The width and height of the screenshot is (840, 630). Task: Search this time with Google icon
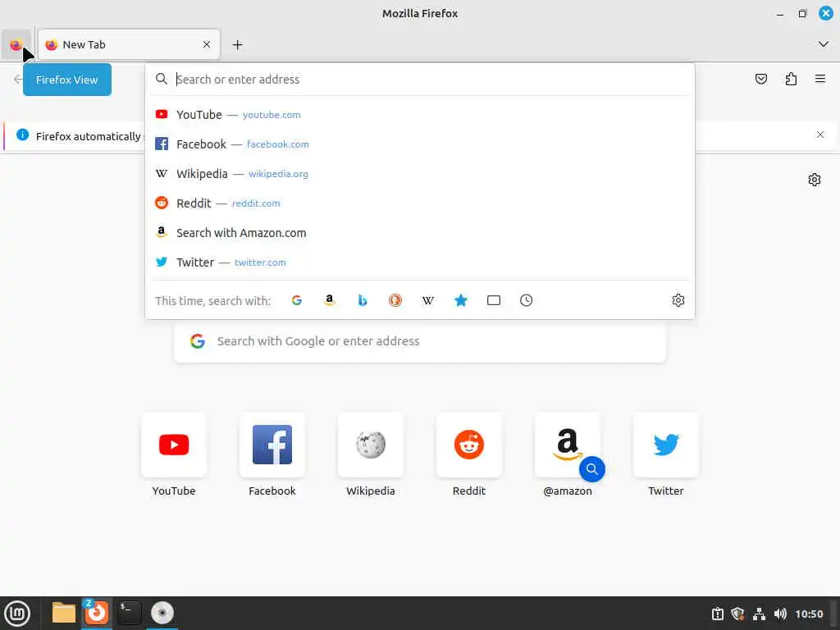tap(297, 300)
